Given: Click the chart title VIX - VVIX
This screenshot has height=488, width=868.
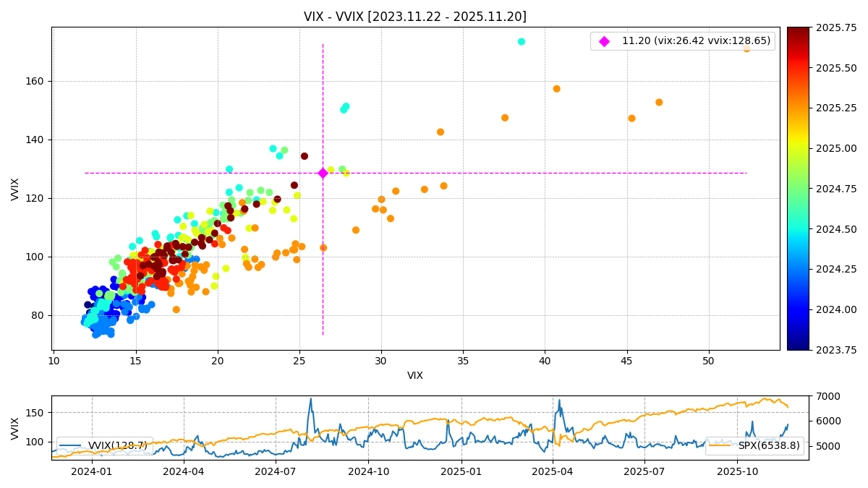Looking at the screenshot, I should (x=414, y=17).
